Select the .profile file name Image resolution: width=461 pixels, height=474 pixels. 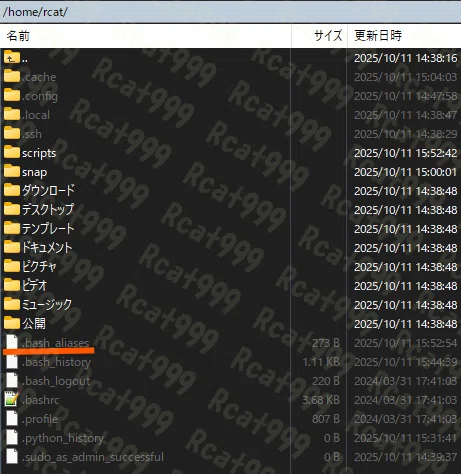[x=40, y=419]
